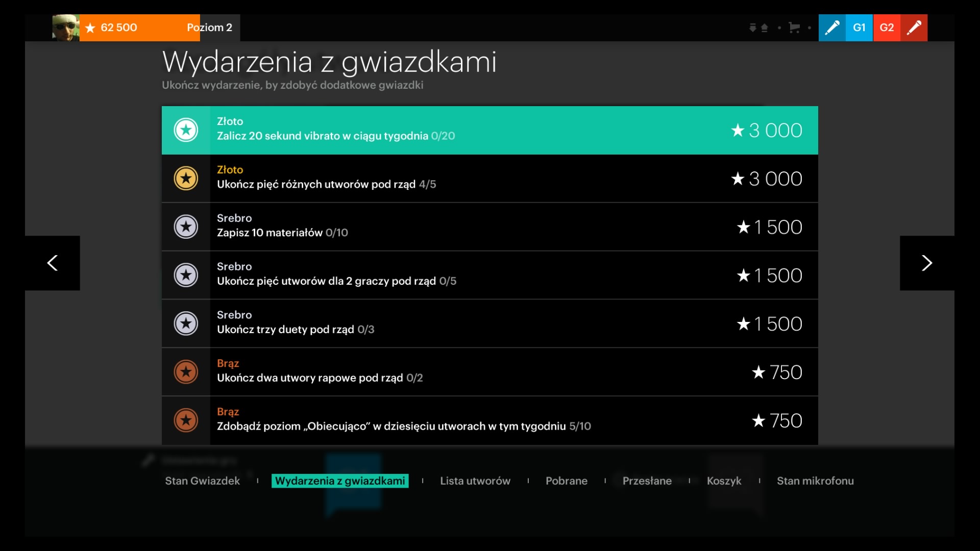Click the red player 2 microphone icon
Image resolution: width=980 pixels, height=551 pixels.
point(914,28)
